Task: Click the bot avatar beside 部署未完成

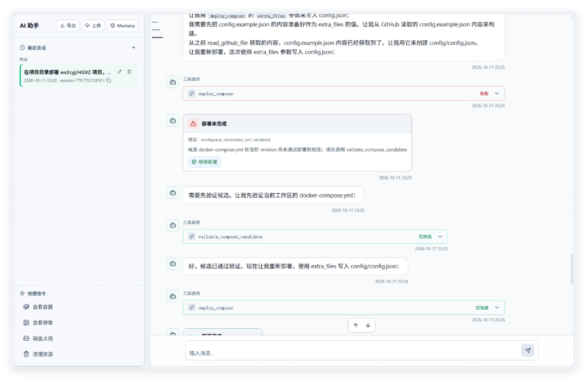Action: coord(173,121)
